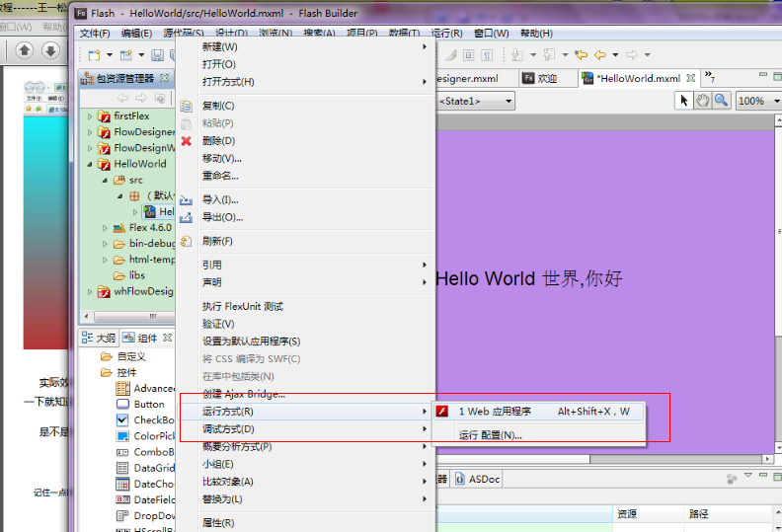Close the *HelloWorld.mxml editor tab
The image size is (782, 532).
pyautogui.click(x=691, y=78)
